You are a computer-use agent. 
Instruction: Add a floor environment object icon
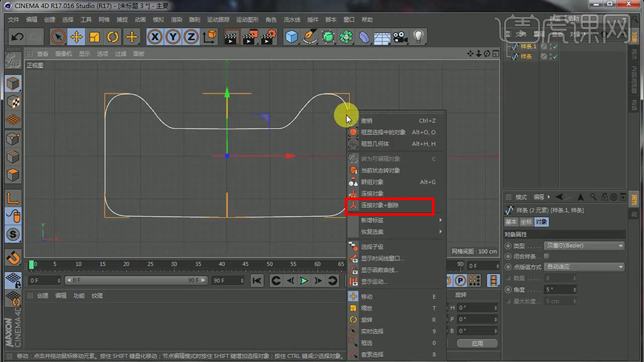coord(382,37)
